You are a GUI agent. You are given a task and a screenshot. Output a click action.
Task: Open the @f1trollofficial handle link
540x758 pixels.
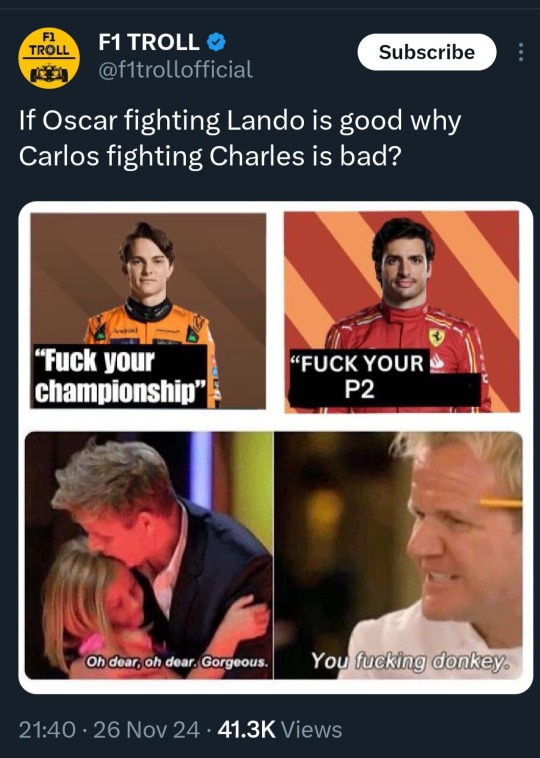pyautogui.click(x=175, y=70)
